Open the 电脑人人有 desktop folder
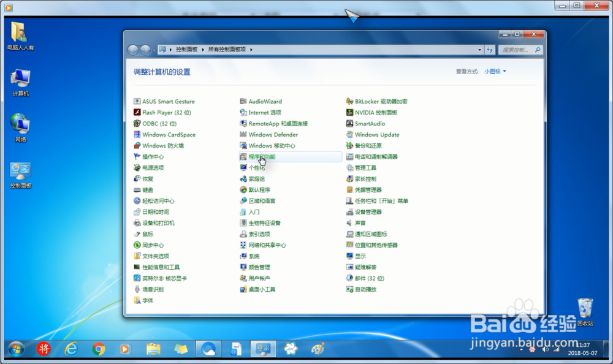Image resolution: width=613 pixels, height=364 pixels. 20,36
